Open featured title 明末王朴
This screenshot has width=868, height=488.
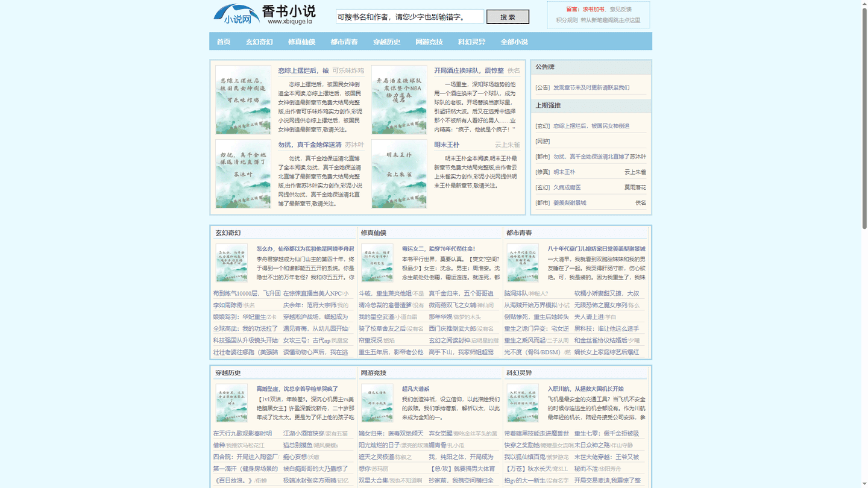(x=447, y=145)
